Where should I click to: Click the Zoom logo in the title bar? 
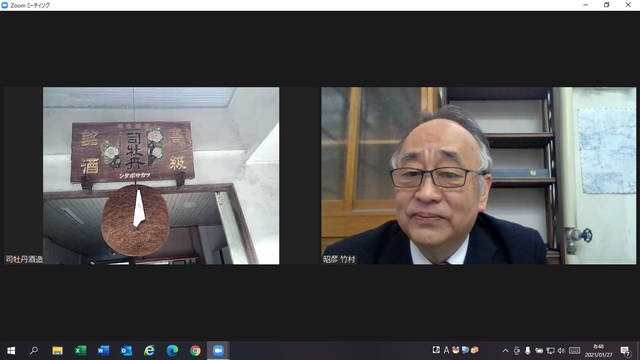5,5
